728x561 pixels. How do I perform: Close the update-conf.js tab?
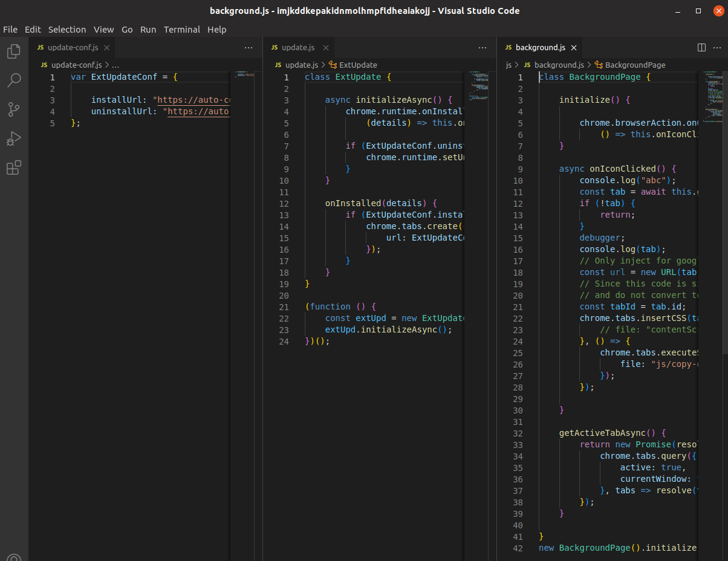[x=106, y=48]
